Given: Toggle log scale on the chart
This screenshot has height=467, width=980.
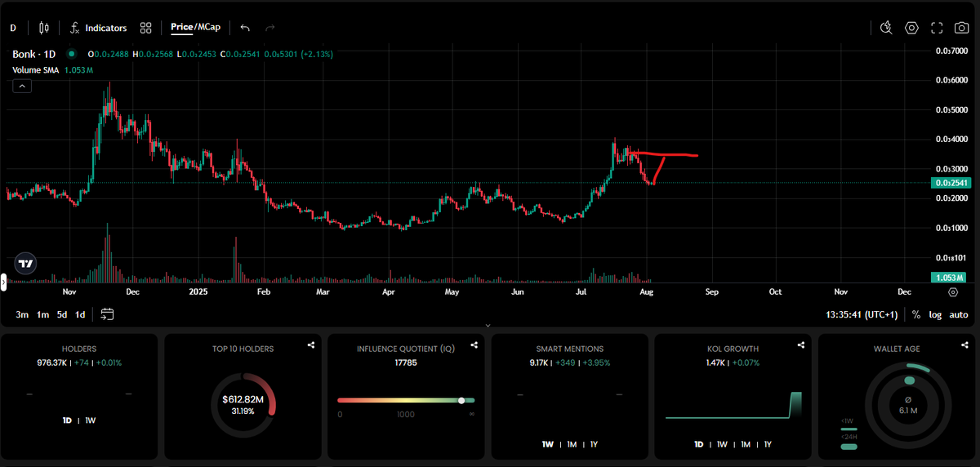Looking at the screenshot, I should [x=935, y=314].
